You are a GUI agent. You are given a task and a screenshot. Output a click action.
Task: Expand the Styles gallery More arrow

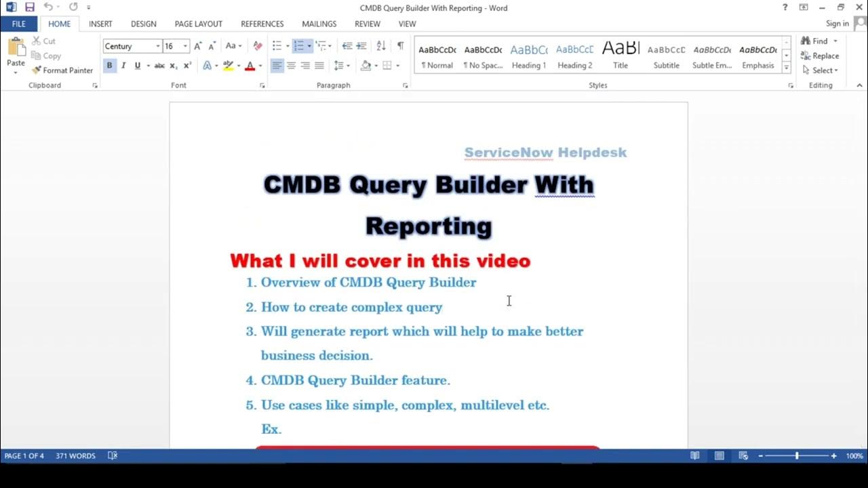(x=787, y=68)
